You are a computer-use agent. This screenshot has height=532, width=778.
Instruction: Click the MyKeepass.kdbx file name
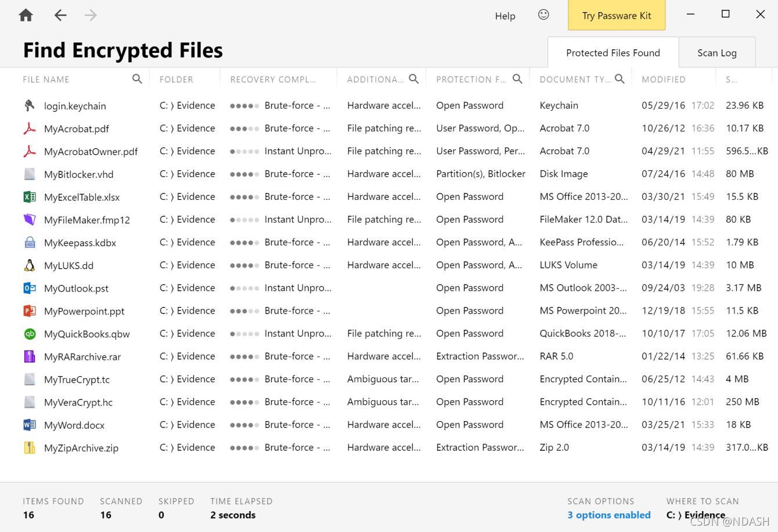(80, 243)
